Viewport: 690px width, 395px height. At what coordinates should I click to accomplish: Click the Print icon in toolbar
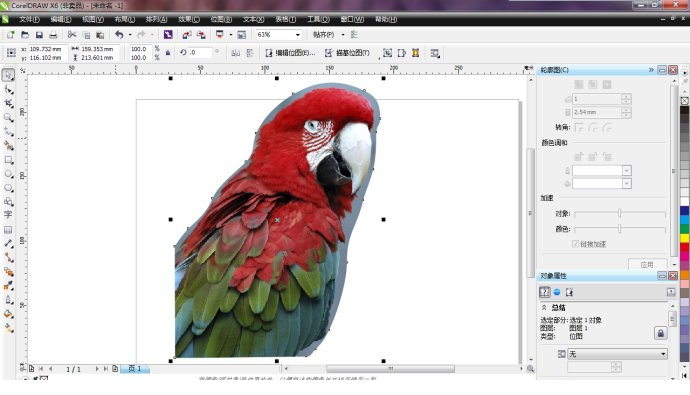coord(53,35)
